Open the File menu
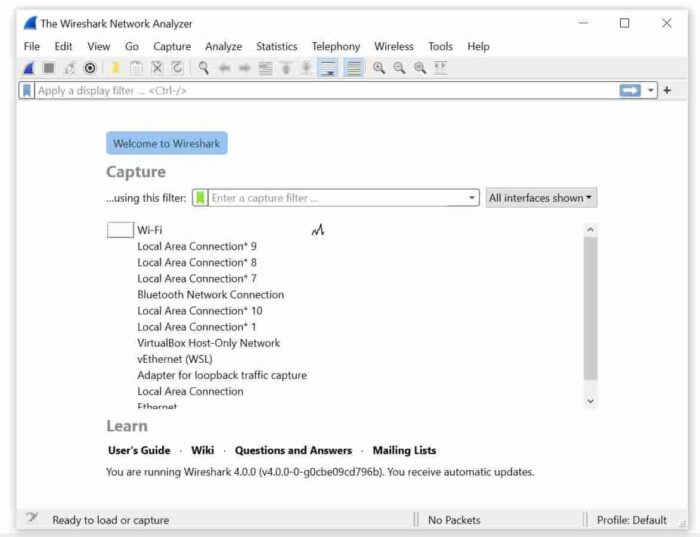Viewport: 700px width, 537px height. 32,46
